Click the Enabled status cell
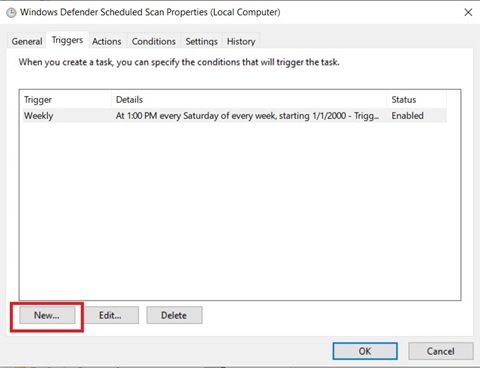Image resolution: width=480 pixels, height=368 pixels. 408,116
